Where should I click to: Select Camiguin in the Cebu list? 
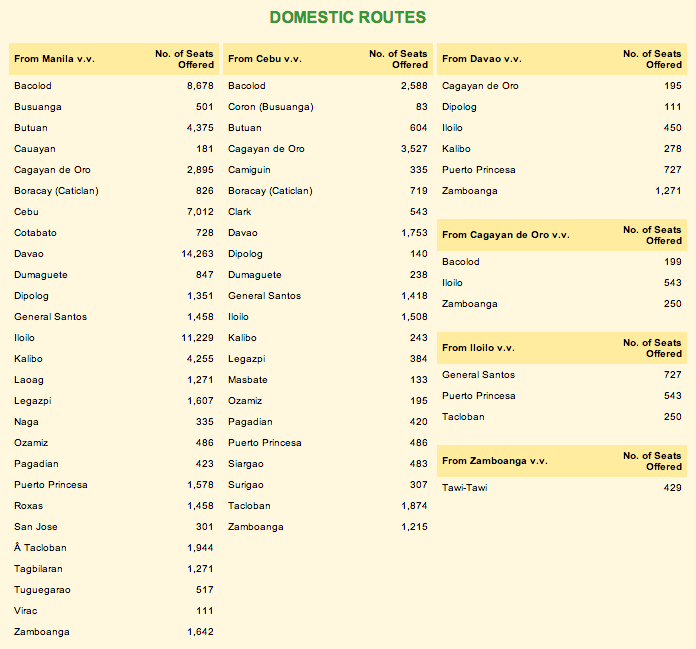pyautogui.click(x=249, y=170)
